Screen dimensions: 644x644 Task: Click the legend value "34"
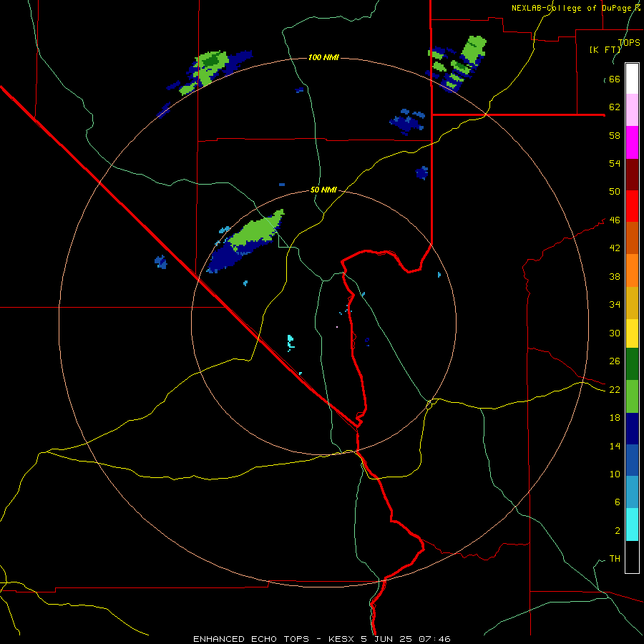pyautogui.click(x=615, y=305)
